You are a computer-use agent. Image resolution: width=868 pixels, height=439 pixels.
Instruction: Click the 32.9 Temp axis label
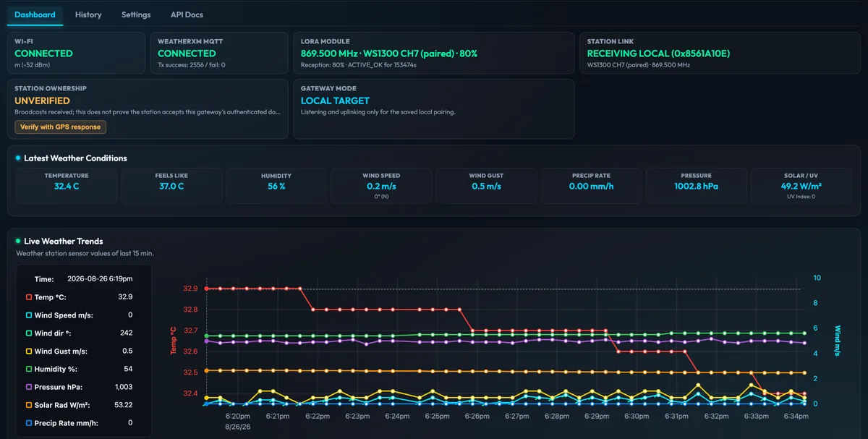(190, 289)
